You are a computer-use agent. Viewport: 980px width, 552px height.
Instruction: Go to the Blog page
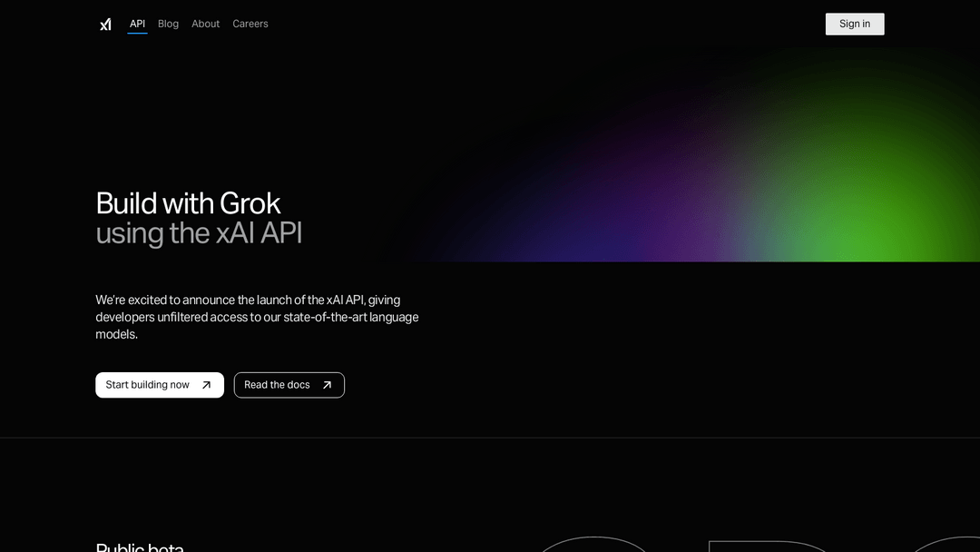click(168, 24)
